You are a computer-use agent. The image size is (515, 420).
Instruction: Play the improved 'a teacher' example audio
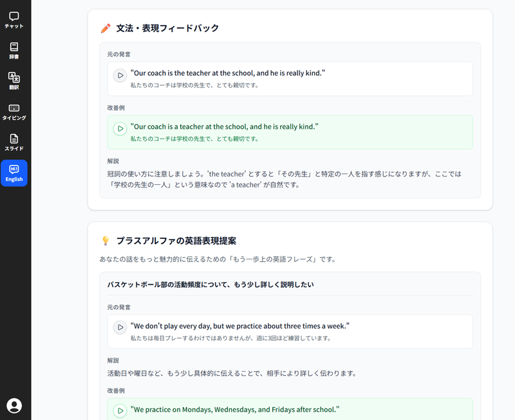tap(120, 128)
